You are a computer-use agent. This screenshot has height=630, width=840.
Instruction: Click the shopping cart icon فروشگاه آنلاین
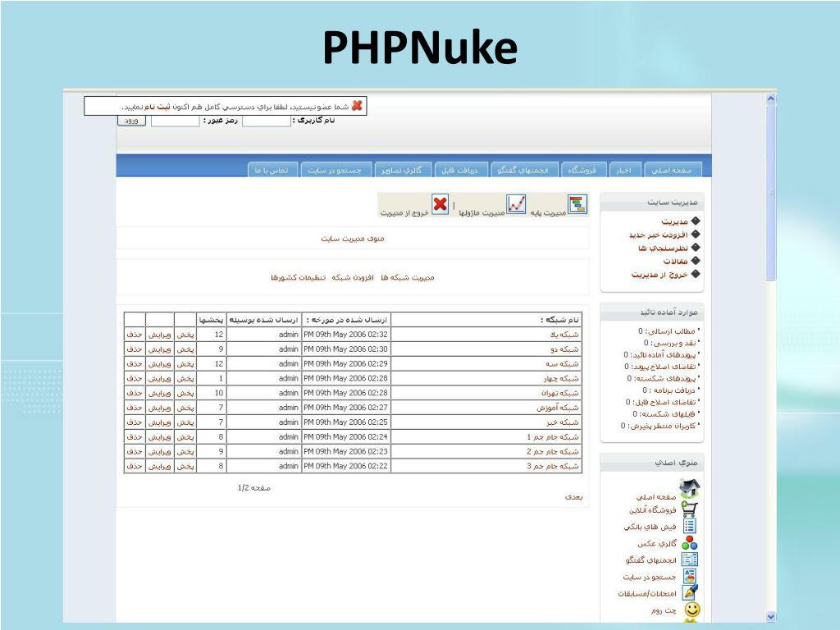coord(689,509)
